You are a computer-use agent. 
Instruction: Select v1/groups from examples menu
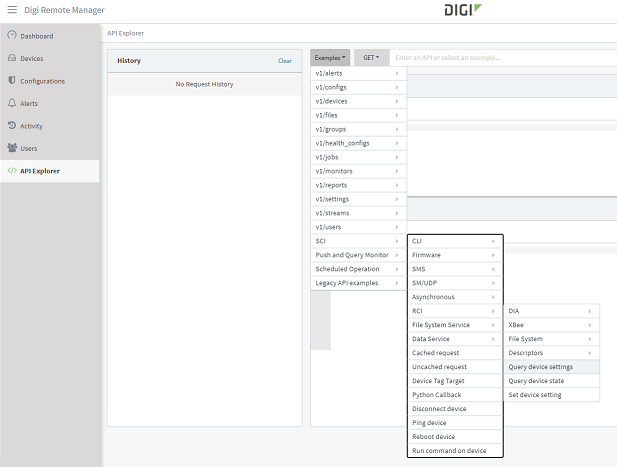coord(358,129)
